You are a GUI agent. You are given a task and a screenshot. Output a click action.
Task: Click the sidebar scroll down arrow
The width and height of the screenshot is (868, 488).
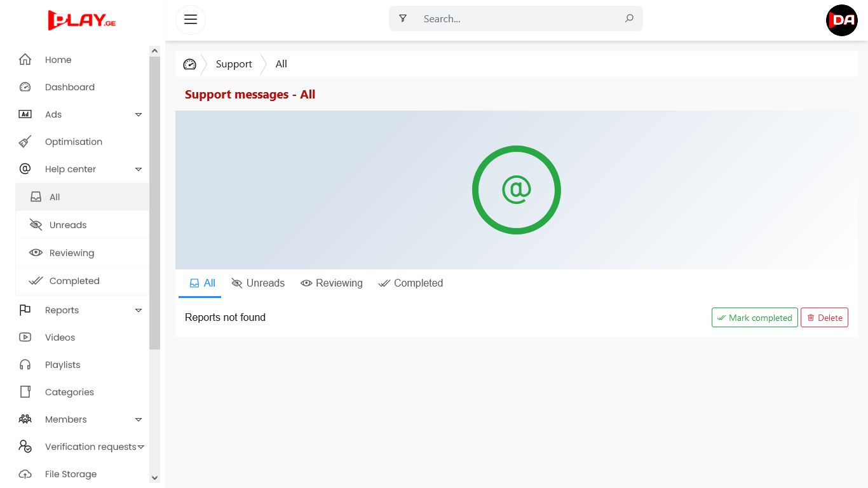(154, 478)
